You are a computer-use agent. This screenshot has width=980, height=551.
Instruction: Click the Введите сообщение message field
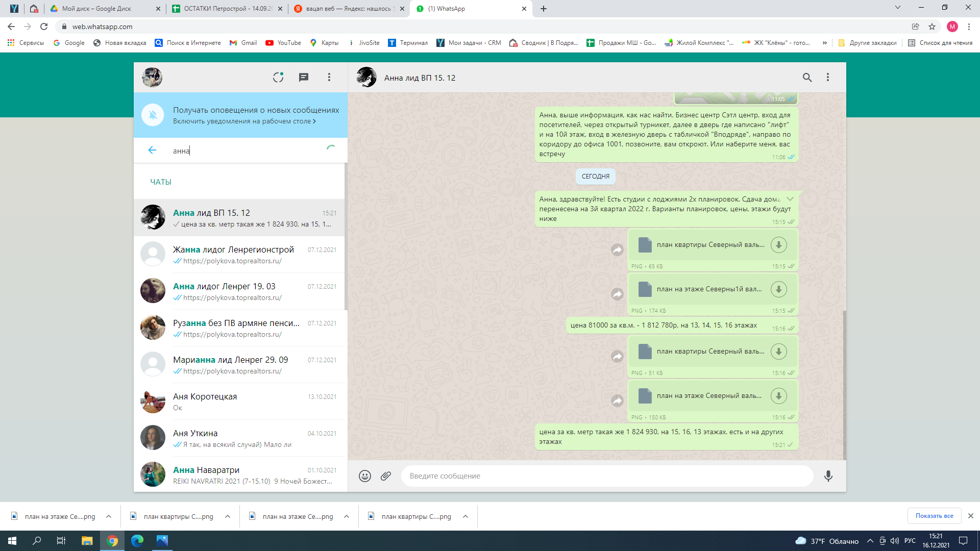(x=607, y=476)
